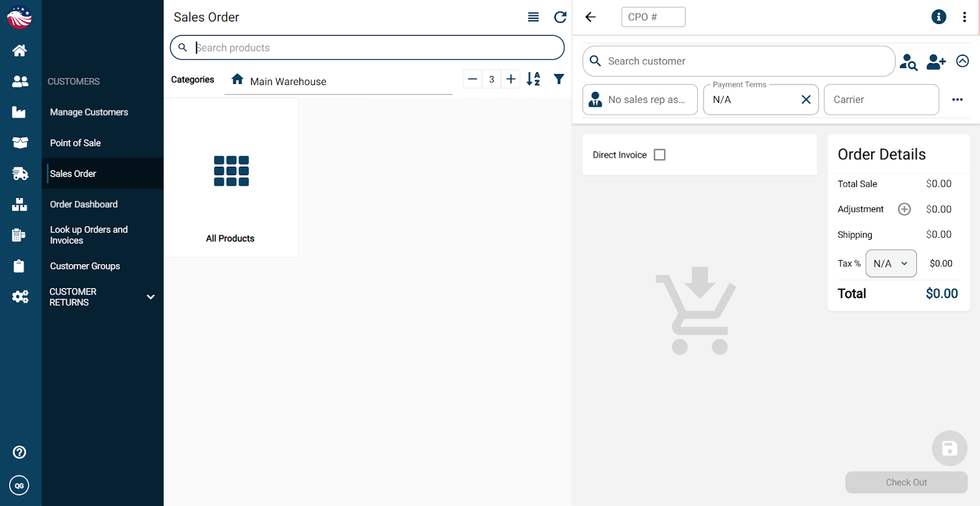980x506 pixels.
Task: Click the grid column count value 3
Action: pyautogui.click(x=491, y=79)
